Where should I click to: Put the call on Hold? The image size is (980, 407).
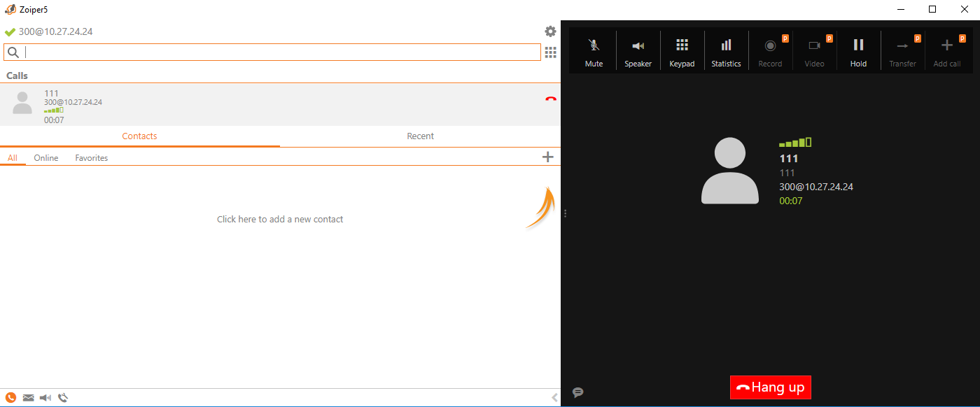(x=858, y=46)
